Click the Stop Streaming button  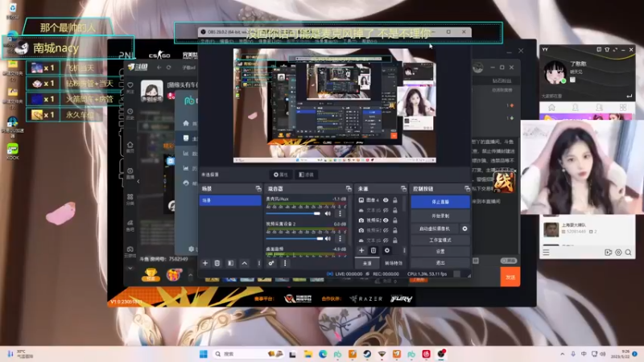click(440, 202)
